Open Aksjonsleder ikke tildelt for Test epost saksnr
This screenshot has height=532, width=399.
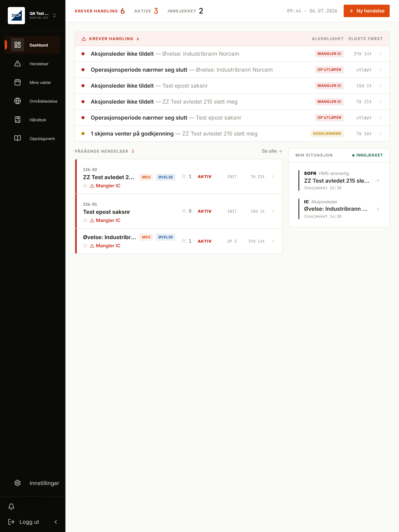pyautogui.click(x=232, y=86)
